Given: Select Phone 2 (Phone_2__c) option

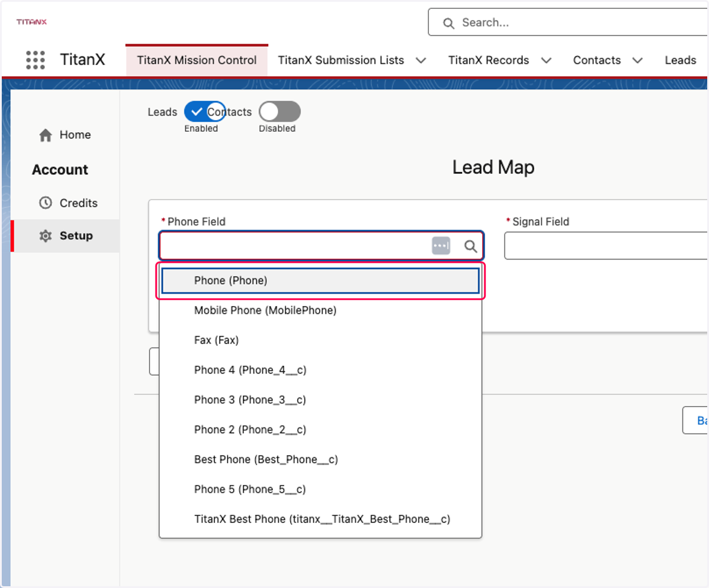Looking at the screenshot, I should [x=320, y=430].
